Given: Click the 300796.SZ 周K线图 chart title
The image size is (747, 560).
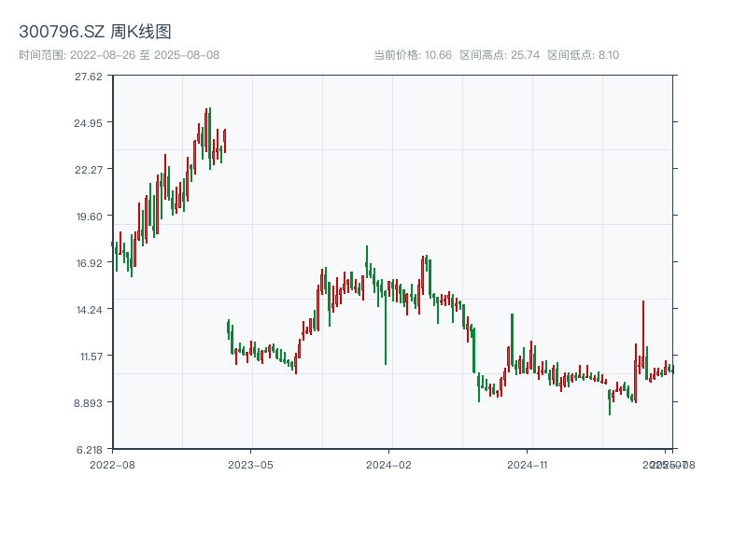Looking at the screenshot, I should [95, 33].
